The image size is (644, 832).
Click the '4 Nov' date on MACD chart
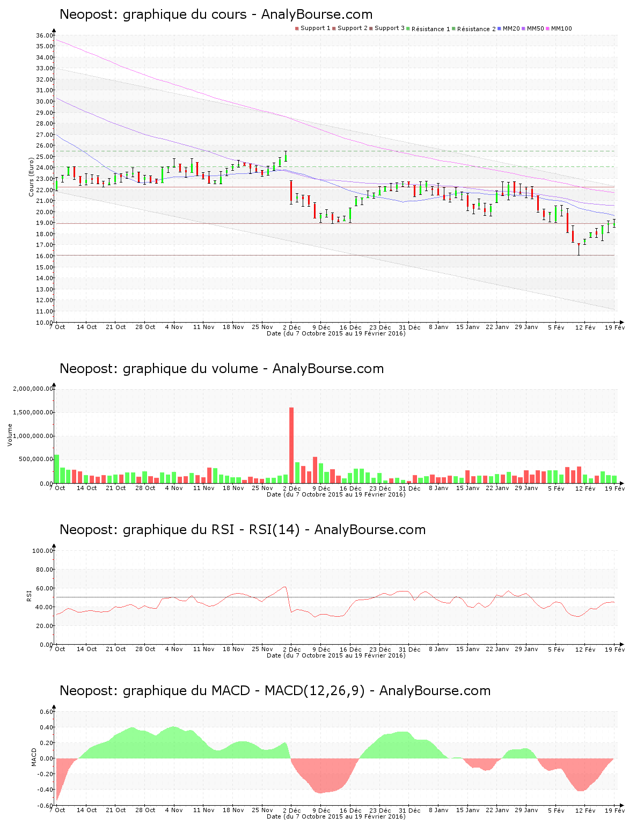(174, 811)
